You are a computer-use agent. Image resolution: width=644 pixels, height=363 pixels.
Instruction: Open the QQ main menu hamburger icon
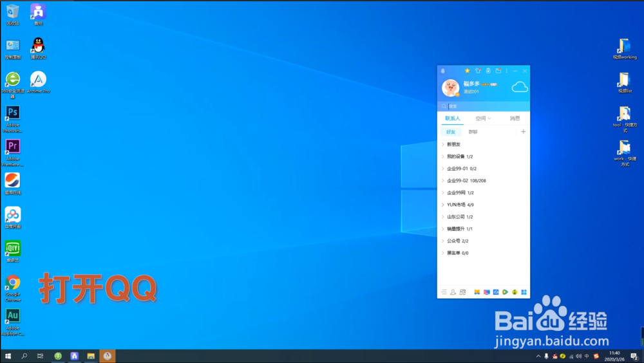444,292
